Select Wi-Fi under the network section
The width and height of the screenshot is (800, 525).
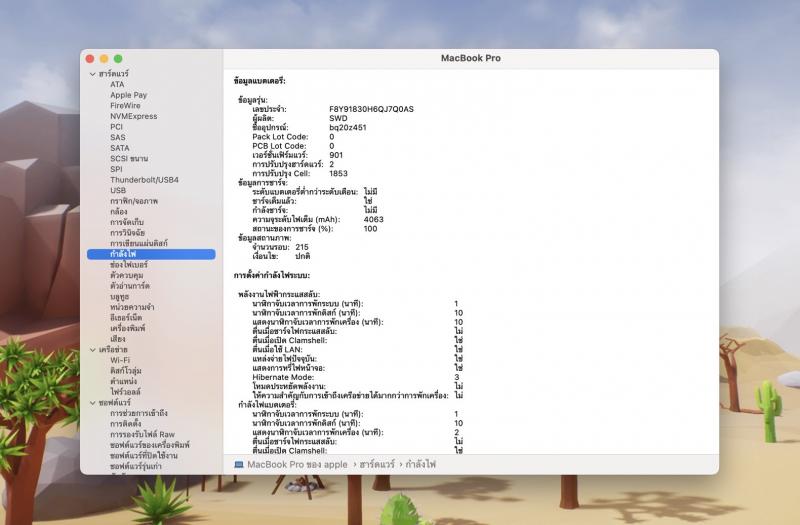[120, 360]
